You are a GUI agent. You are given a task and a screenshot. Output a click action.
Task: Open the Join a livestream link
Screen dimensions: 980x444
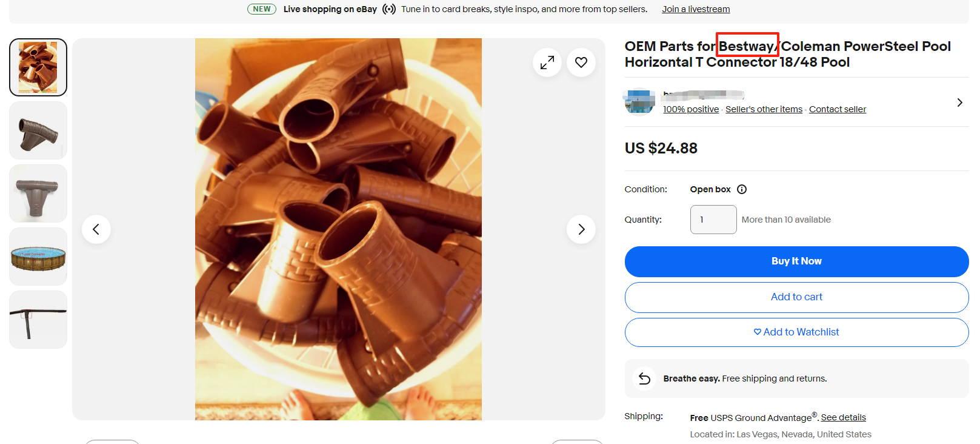(x=696, y=9)
